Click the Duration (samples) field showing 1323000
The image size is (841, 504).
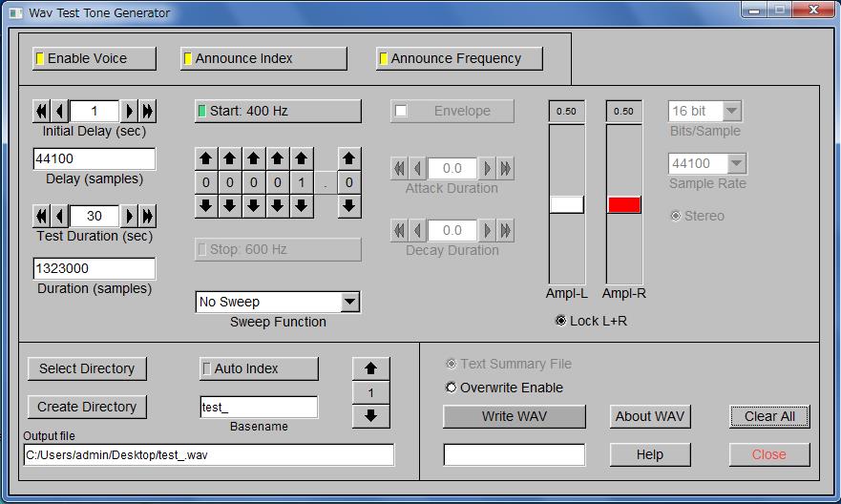point(95,268)
